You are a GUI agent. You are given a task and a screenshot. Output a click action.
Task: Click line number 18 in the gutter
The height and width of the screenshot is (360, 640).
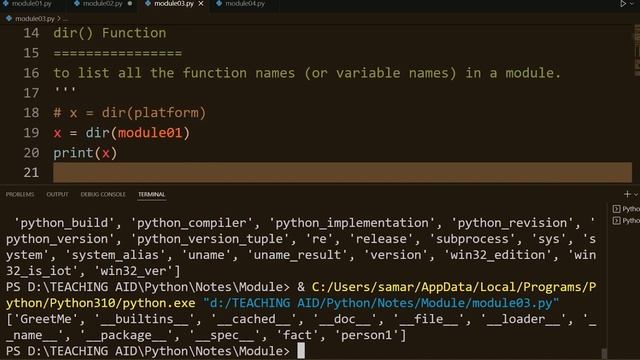tap(31, 113)
